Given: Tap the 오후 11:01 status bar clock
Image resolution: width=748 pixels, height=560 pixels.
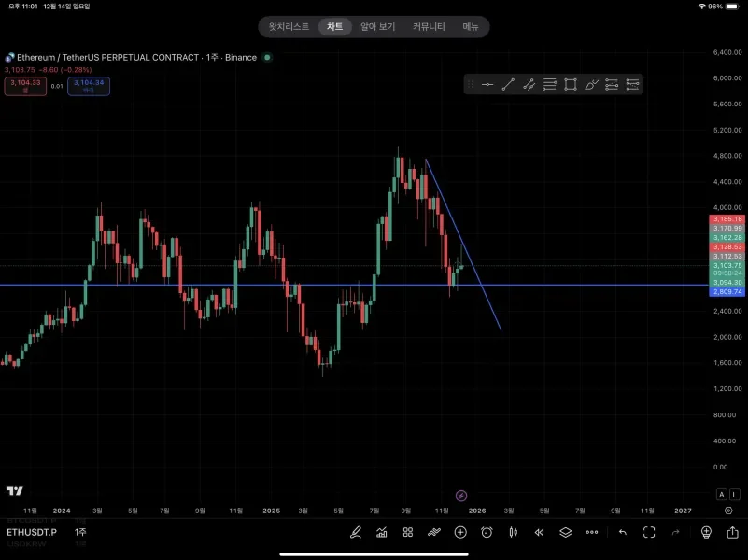Looking at the screenshot, I should point(23,7).
